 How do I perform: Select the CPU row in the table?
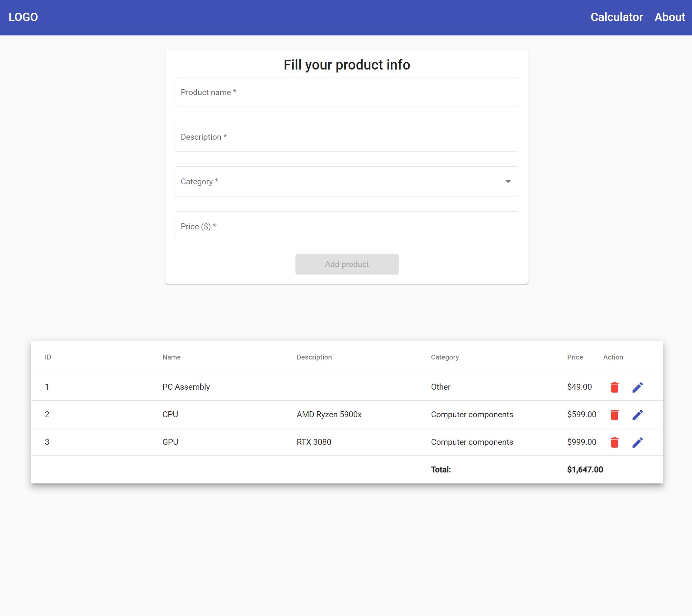[x=237, y=414]
